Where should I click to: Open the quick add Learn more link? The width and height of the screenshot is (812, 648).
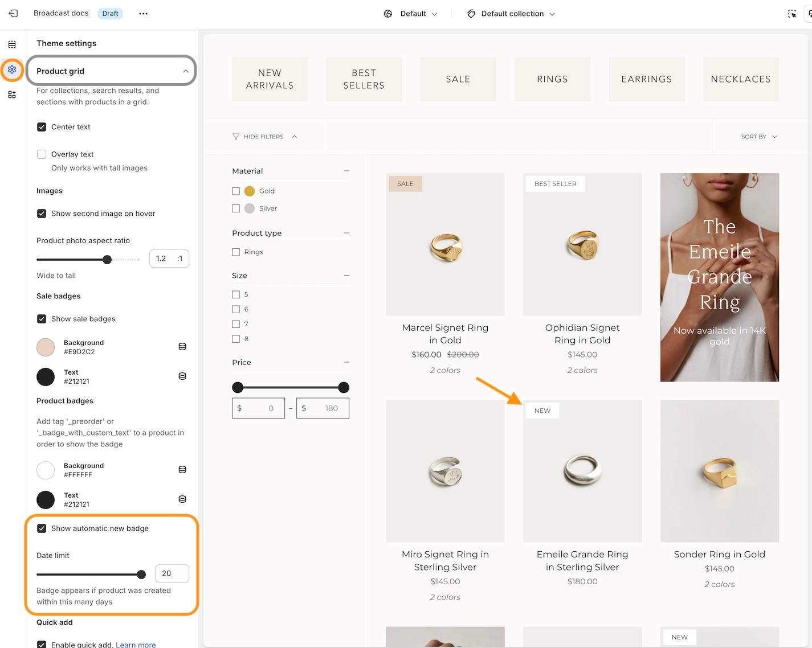[136, 645]
